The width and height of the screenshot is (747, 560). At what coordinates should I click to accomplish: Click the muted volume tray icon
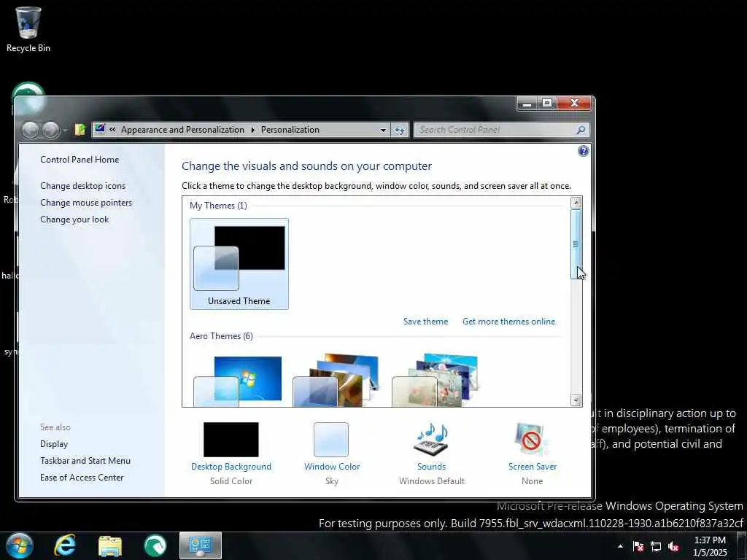click(x=673, y=546)
